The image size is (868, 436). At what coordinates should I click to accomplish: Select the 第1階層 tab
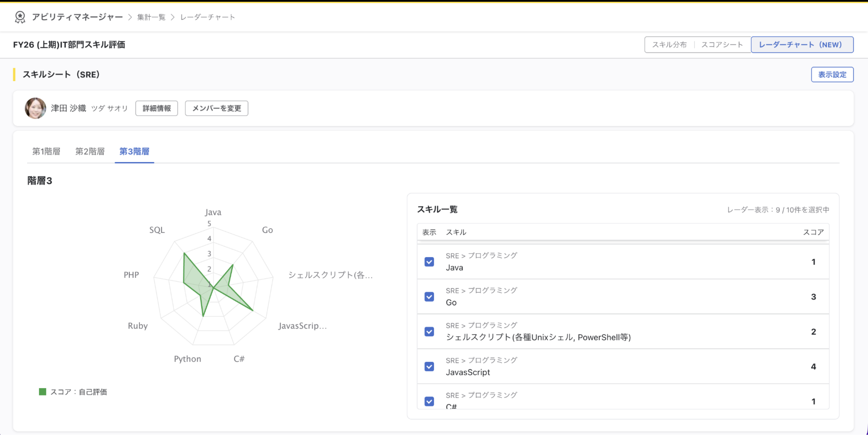coord(46,152)
